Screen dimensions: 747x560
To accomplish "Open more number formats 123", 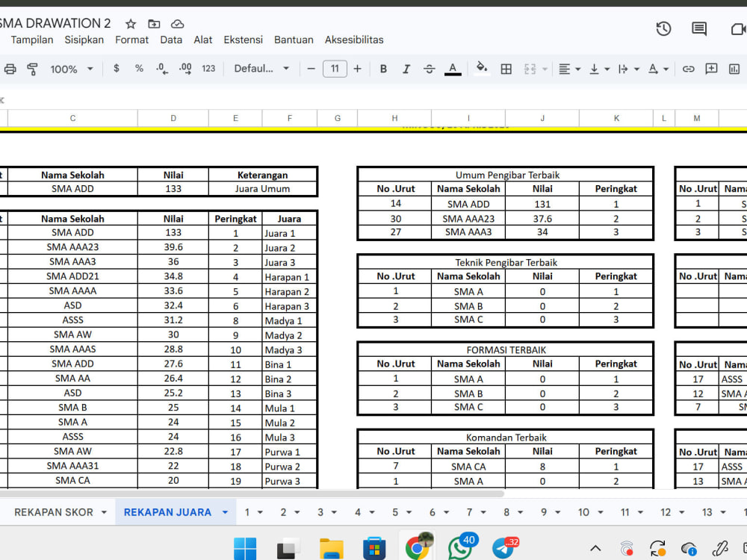I will tap(208, 69).
